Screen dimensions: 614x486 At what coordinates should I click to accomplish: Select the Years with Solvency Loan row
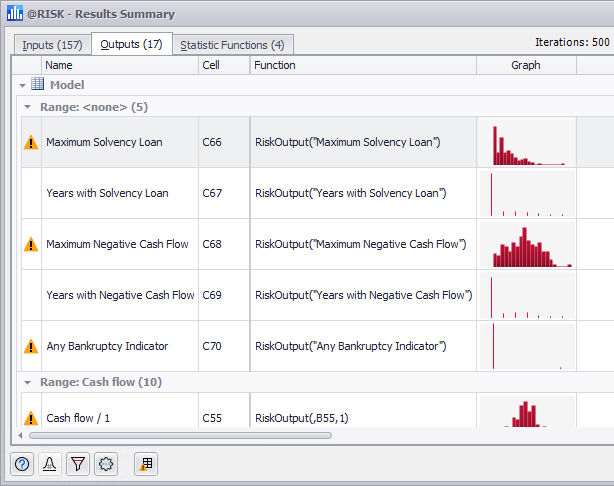pyautogui.click(x=107, y=193)
